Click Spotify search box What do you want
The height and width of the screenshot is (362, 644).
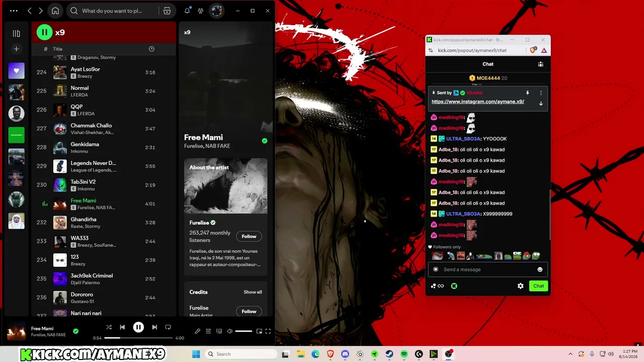coord(112,11)
